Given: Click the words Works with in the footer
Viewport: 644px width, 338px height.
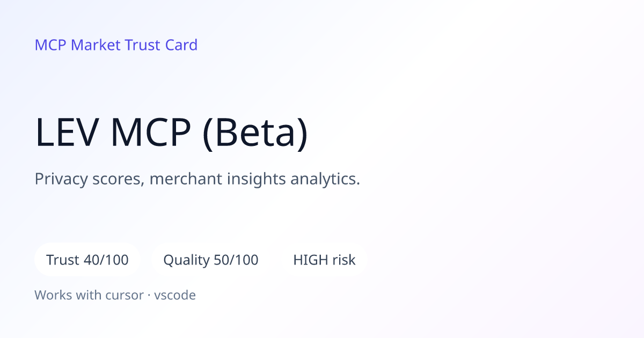Looking at the screenshot, I should point(70,295).
